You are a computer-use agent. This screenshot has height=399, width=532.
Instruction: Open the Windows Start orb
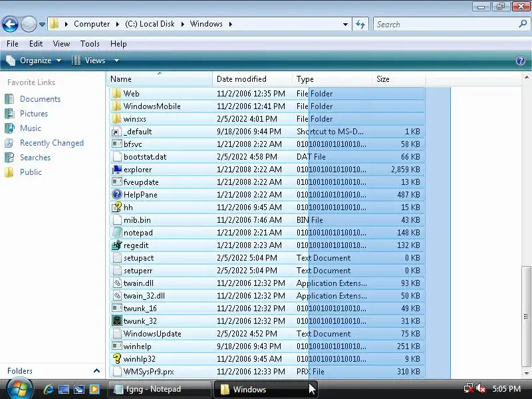pos(19,389)
